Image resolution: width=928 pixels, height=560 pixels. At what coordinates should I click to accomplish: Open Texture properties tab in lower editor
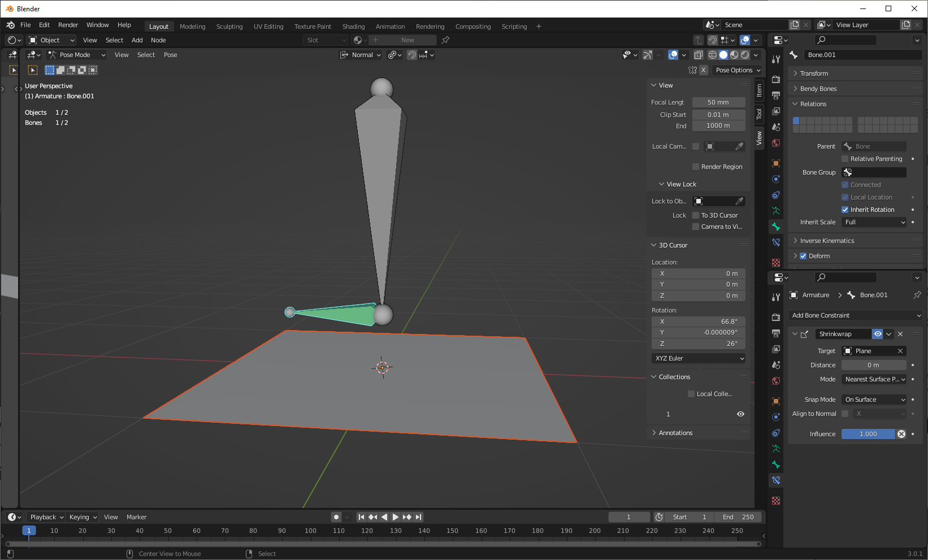(x=776, y=501)
